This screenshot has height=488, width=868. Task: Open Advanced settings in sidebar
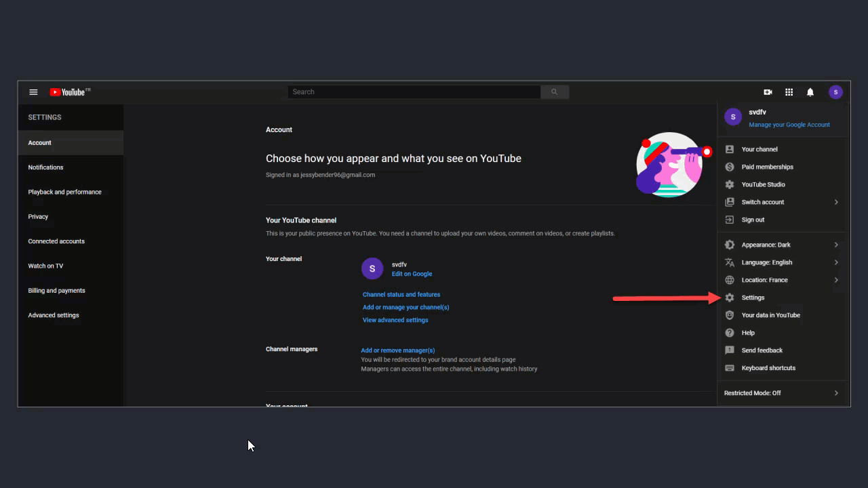pyautogui.click(x=71, y=315)
